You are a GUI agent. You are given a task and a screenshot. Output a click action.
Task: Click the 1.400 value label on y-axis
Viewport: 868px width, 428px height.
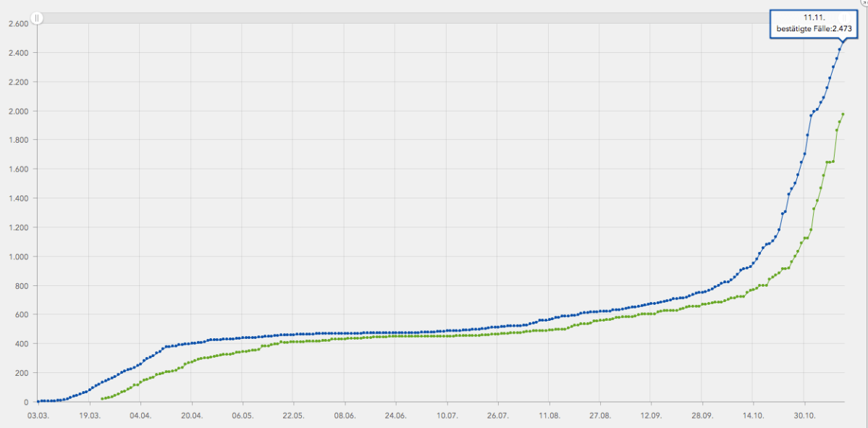pos(17,198)
